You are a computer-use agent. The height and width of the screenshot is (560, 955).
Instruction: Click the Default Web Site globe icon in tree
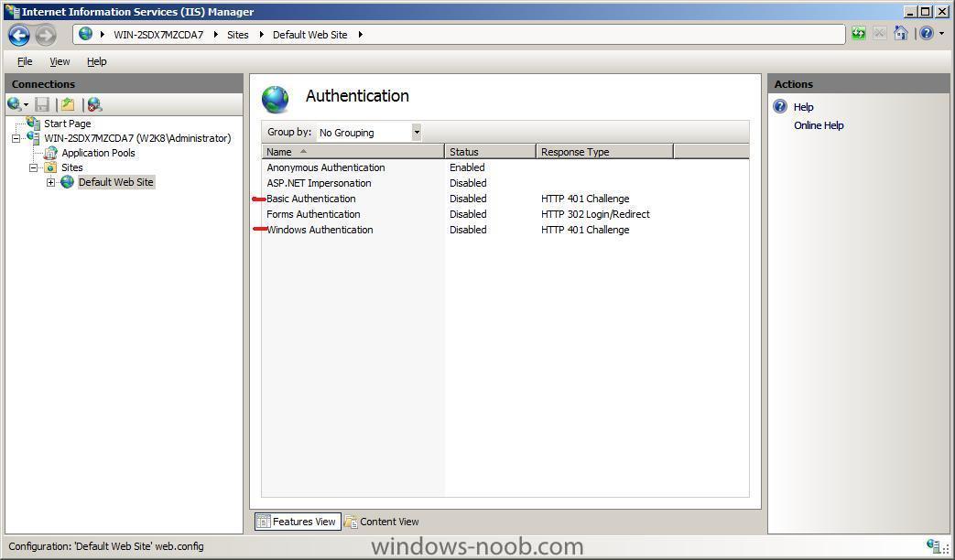67,182
